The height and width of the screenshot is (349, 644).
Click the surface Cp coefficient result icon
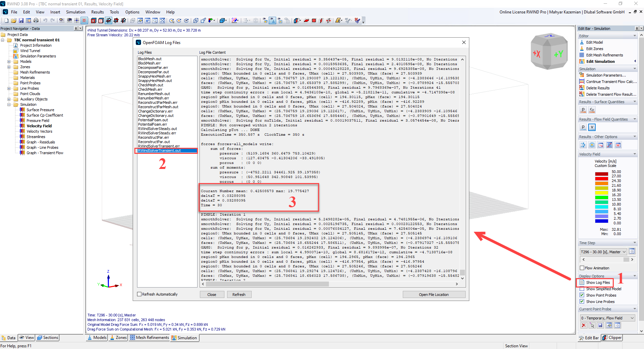point(592,110)
